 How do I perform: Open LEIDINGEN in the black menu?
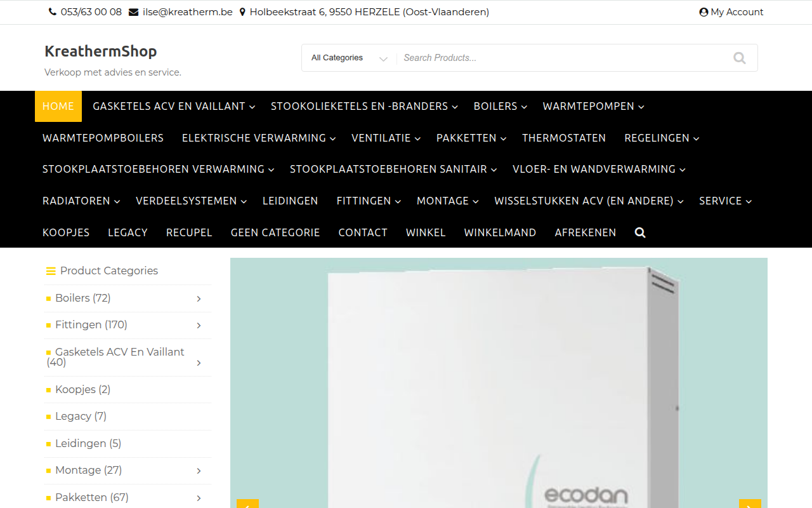click(x=291, y=201)
